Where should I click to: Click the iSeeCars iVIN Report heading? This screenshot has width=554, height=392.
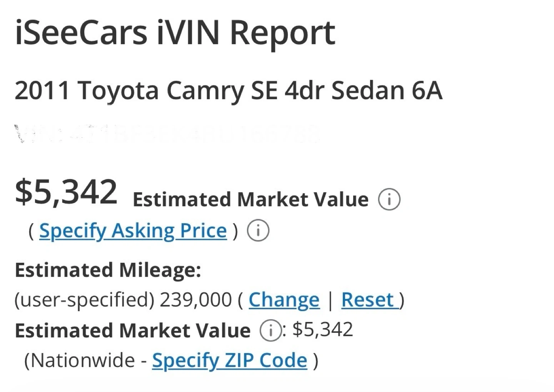click(x=175, y=32)
